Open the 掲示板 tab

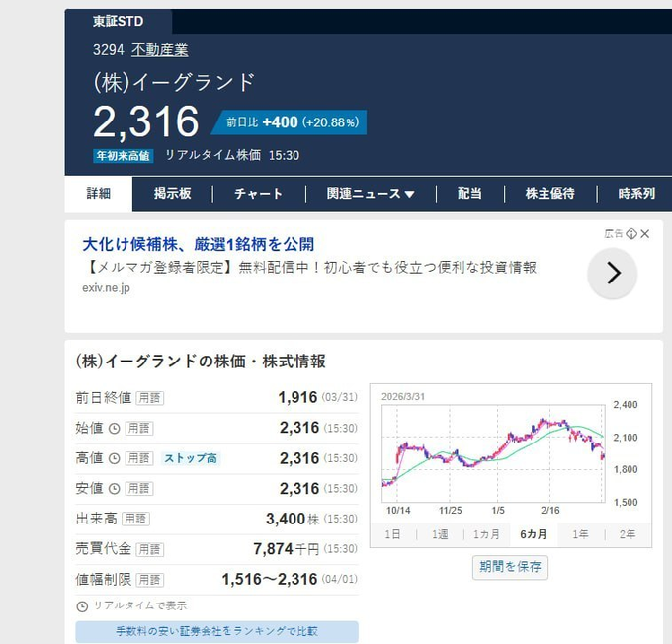click(172, 194)
